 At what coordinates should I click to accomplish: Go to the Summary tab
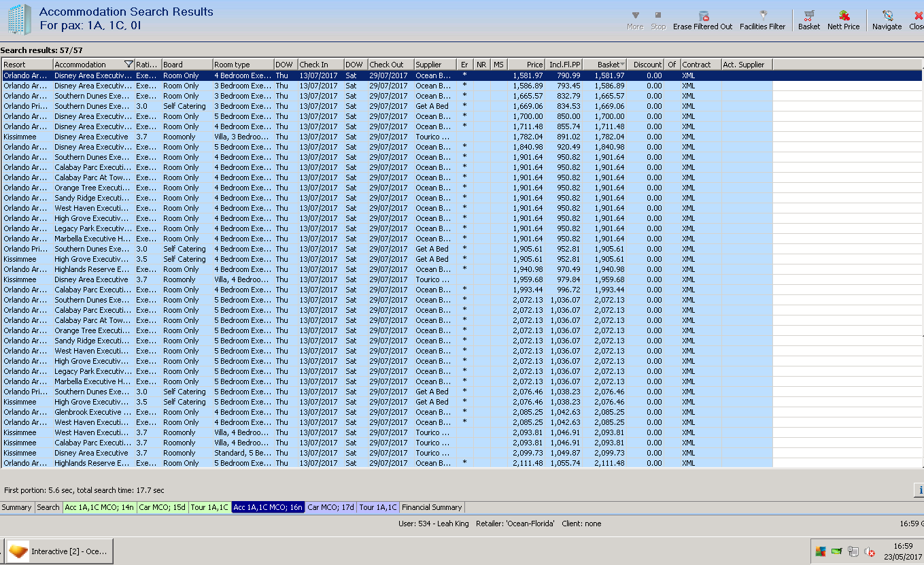point(16,507)
